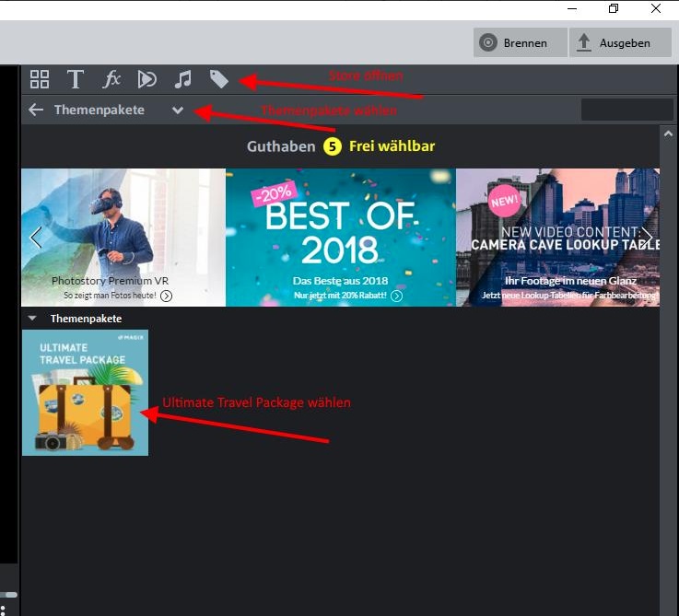
Task: Open the Store tag icon
Action: coord(218,79)
